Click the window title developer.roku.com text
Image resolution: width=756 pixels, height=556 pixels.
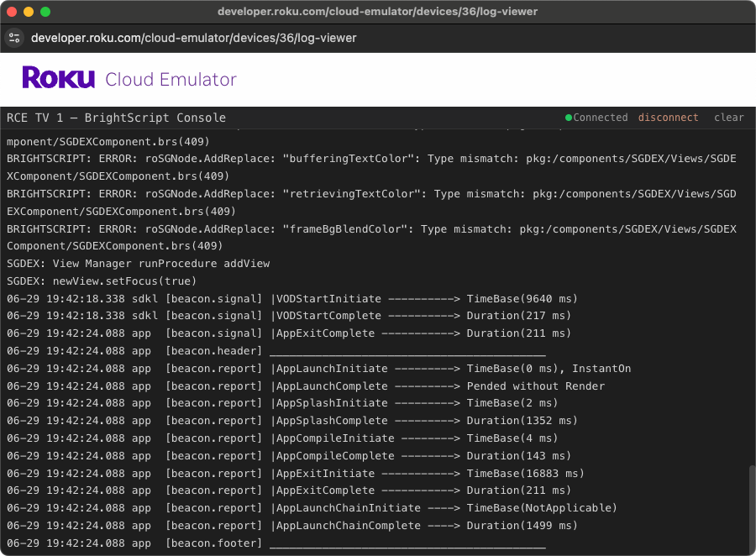tap(377, 12)
